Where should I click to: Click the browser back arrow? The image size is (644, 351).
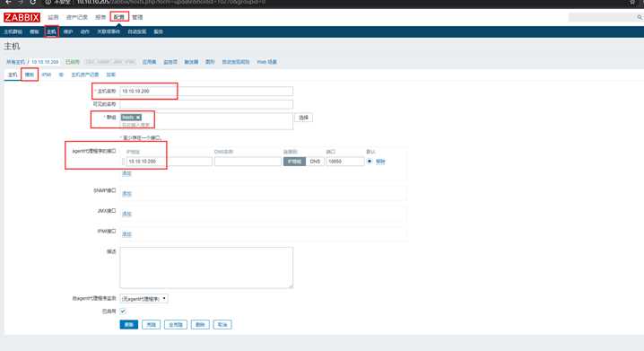point(8,2)
